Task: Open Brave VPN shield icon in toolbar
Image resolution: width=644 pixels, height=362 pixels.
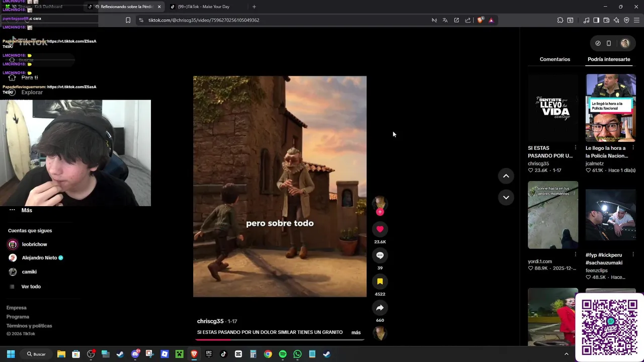Action: (626, 20)
